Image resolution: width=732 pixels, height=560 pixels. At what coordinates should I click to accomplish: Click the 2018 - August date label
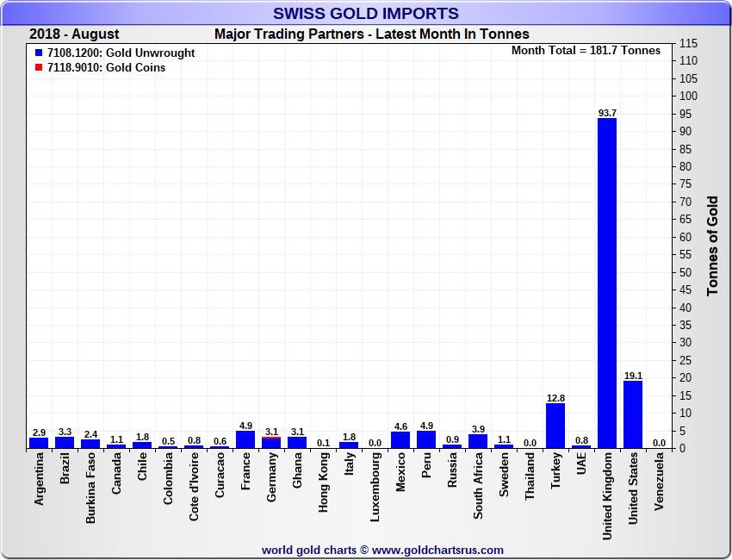(x=74, y=34)
